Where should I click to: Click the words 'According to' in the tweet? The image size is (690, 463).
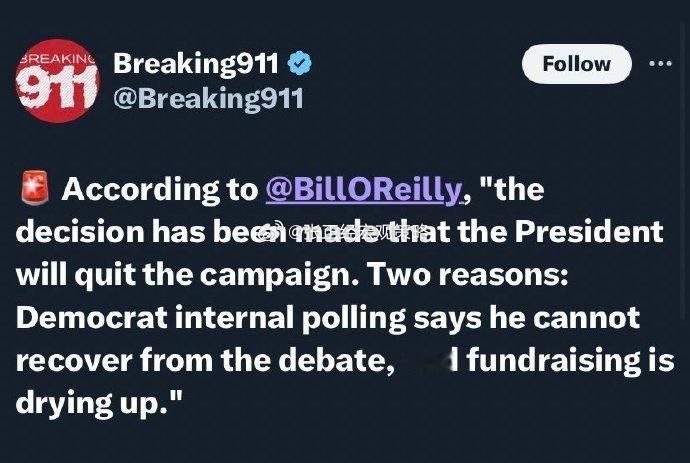pos(160,189)
